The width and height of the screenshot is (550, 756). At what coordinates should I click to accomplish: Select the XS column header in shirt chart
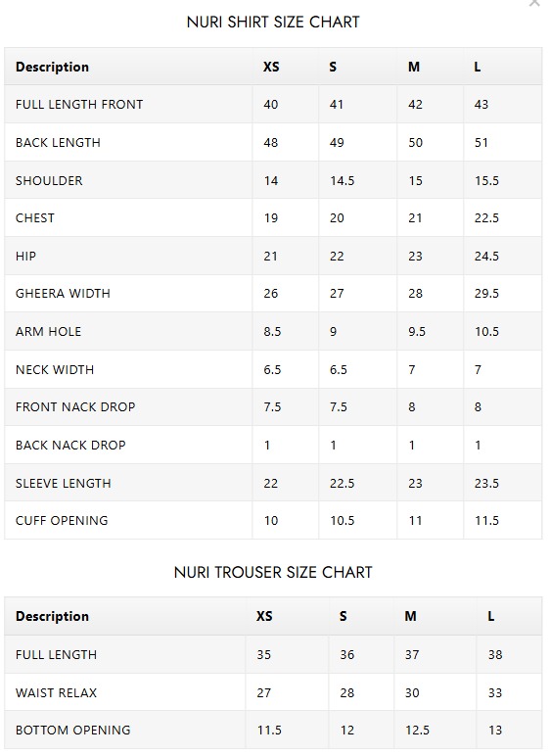[271, 67]
